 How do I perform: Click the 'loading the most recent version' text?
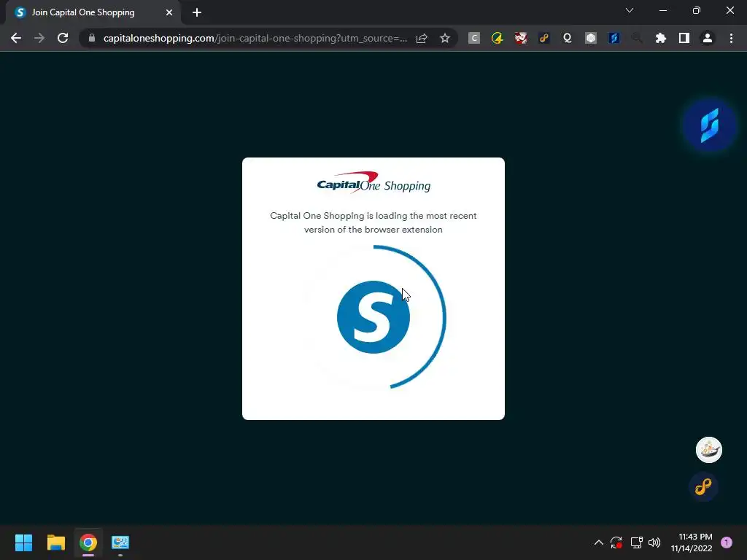(x=373, y=222)
